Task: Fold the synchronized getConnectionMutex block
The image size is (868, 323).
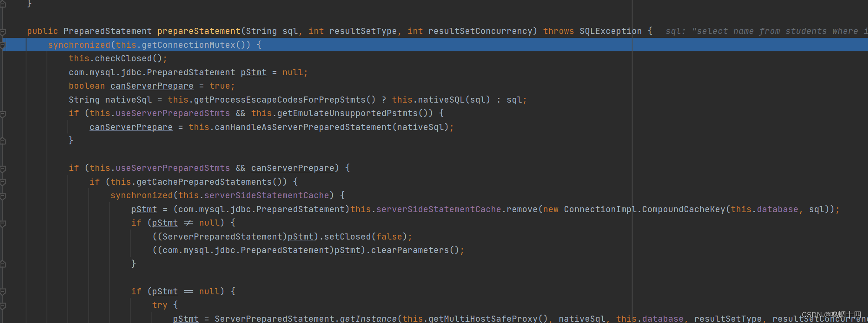Action: click(x=3, y=45)
